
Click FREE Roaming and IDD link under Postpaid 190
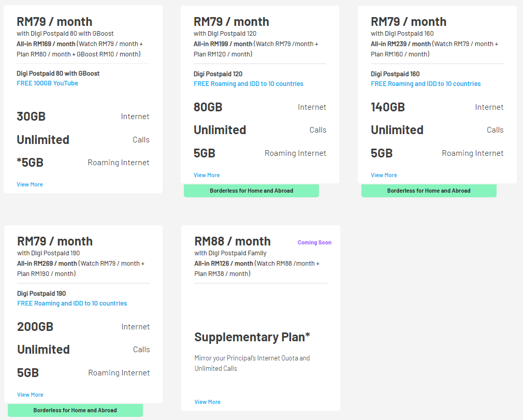tap(72, 303)
